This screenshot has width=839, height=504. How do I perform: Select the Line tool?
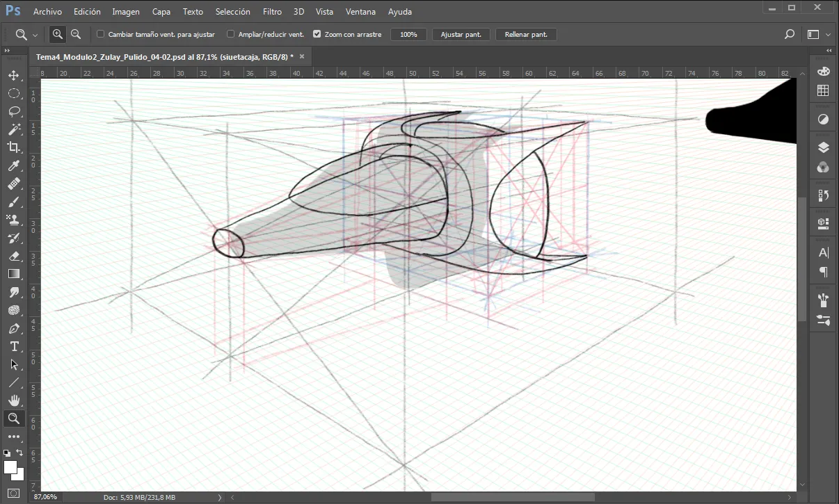(x=13, y=382)
